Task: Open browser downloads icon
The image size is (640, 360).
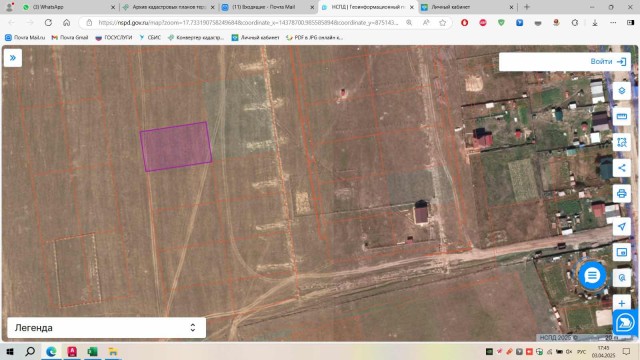Action: (x=595, y=23)
